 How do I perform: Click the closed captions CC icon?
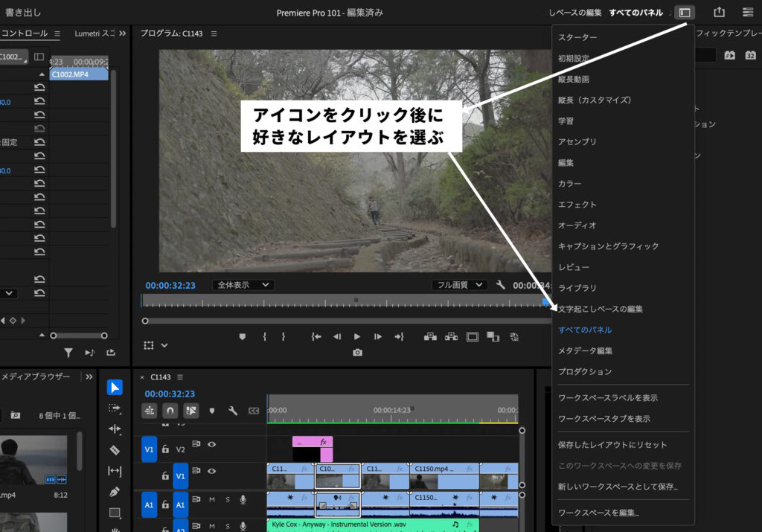click(254, 409)
